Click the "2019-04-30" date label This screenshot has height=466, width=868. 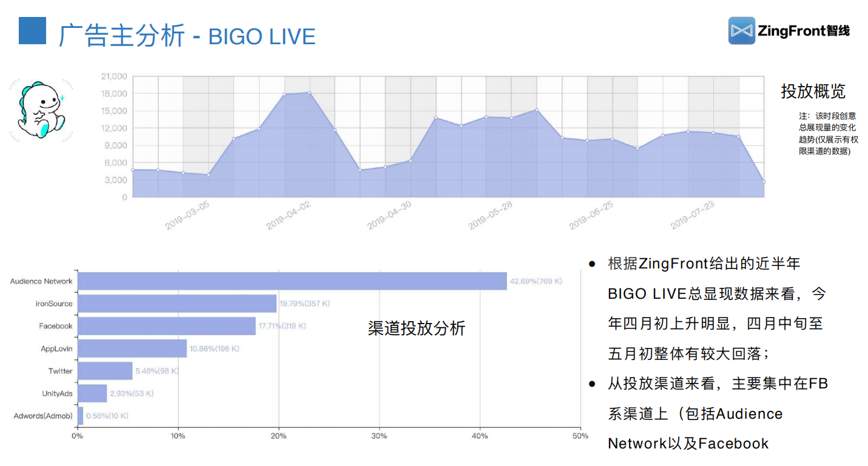(x=389, y=216)
